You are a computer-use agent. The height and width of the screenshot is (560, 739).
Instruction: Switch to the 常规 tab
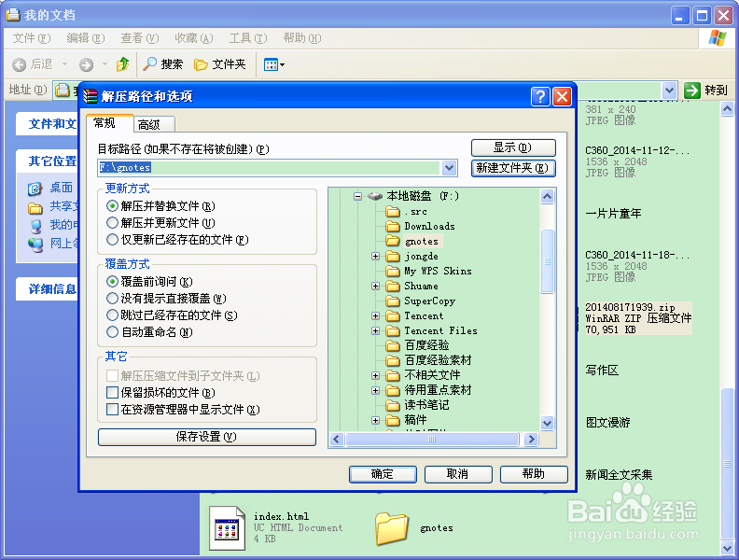coord(109,123)
